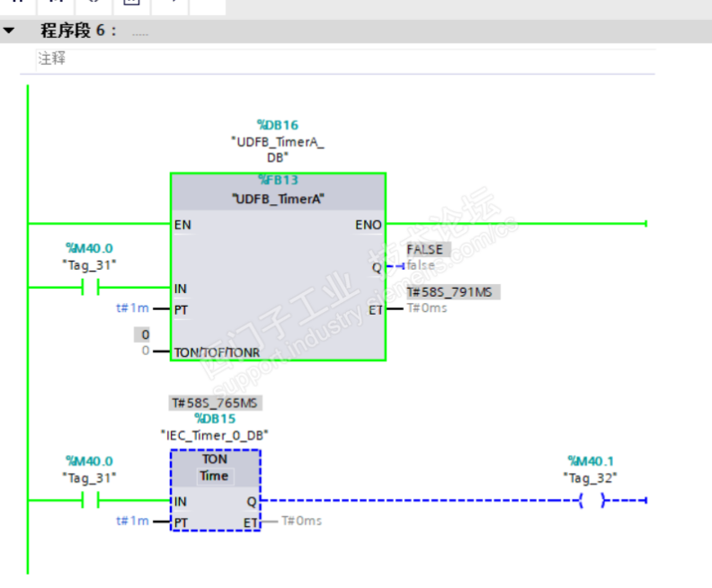The image size is (712, 588).
Task: Select the t#1m PT value of UDFB_TimerA
Action: pyautogui.click(x=132, y=307)
